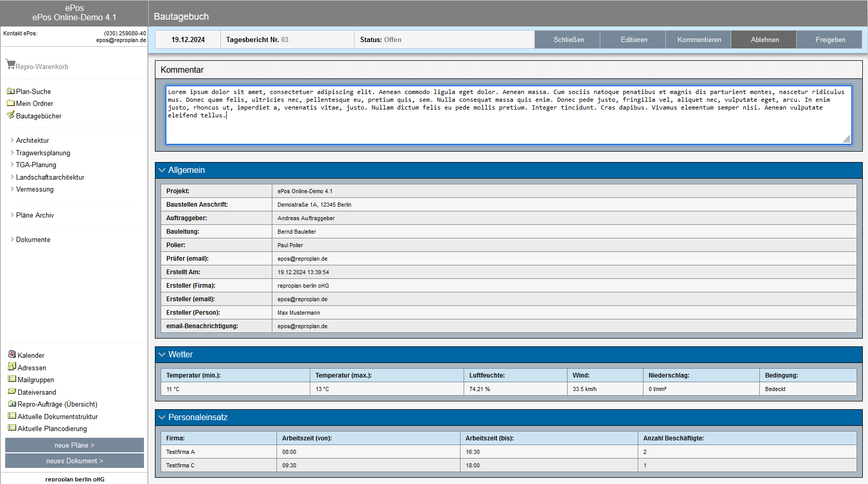Click the Projekt value 'ePos Online-Demo 4.1'
This screenshot has width=868, height=484.
point(305,191)
